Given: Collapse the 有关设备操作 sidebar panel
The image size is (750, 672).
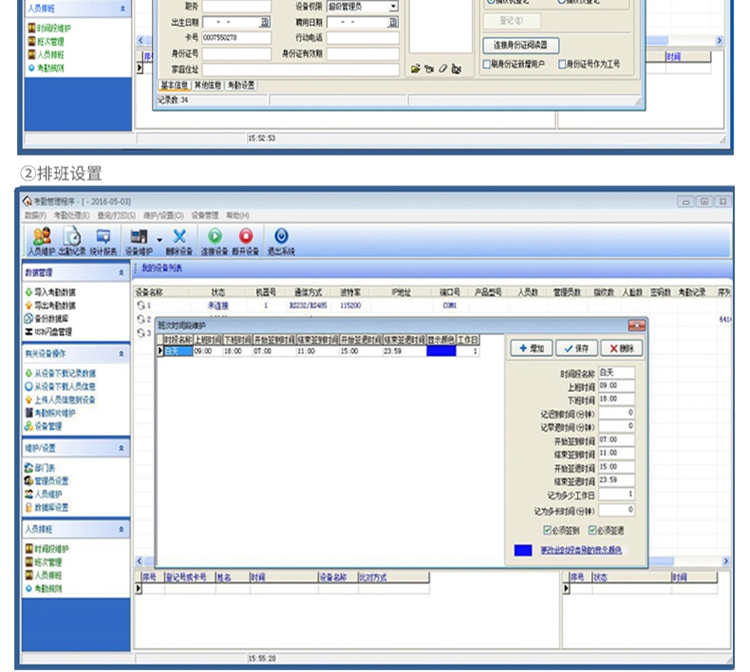Looking at the screenshot, I should 122,353.
